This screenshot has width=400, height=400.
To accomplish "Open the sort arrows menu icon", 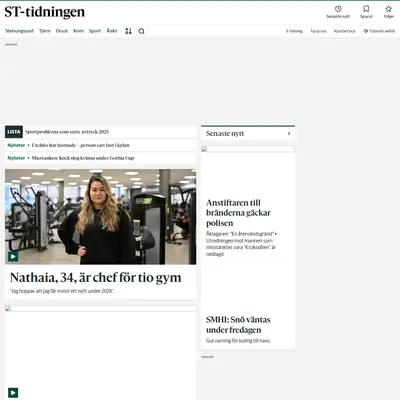I will tap(128, 31).
